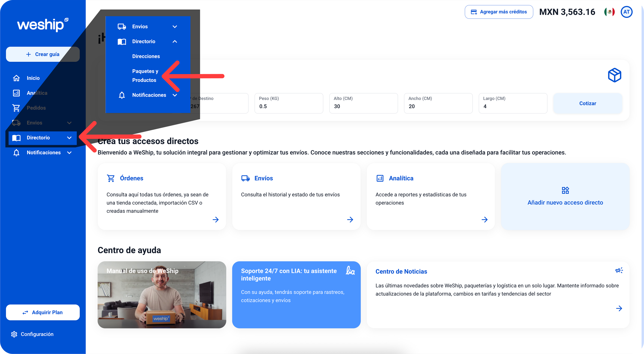644x354 pixels.
Task: Click the Adquirir Plan button
Action: [x=43, y=312]
